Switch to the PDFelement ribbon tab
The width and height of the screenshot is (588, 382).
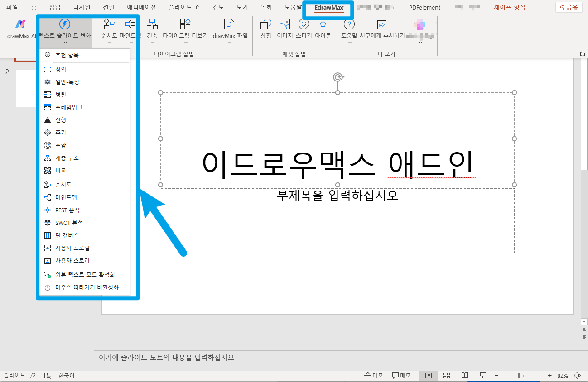(424, 8)
